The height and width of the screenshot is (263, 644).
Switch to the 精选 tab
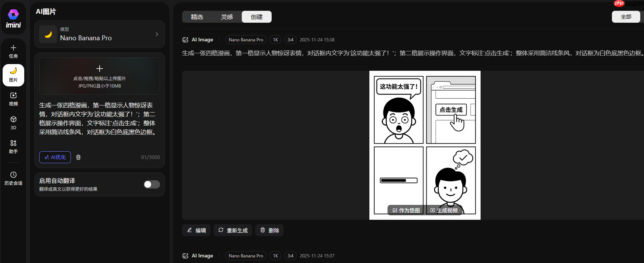point(197,17)
